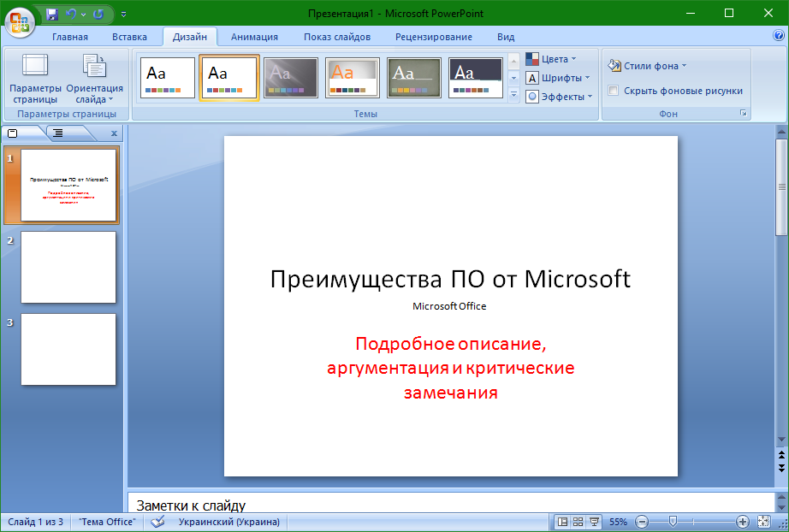Image resolution: width=789 pixels, height=532 pixels.
Task: Switch to the Главная tab
Action: point(70,37)
